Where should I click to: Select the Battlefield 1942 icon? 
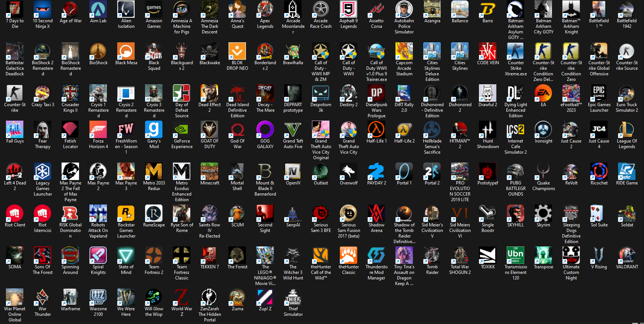tap(627, 10)
